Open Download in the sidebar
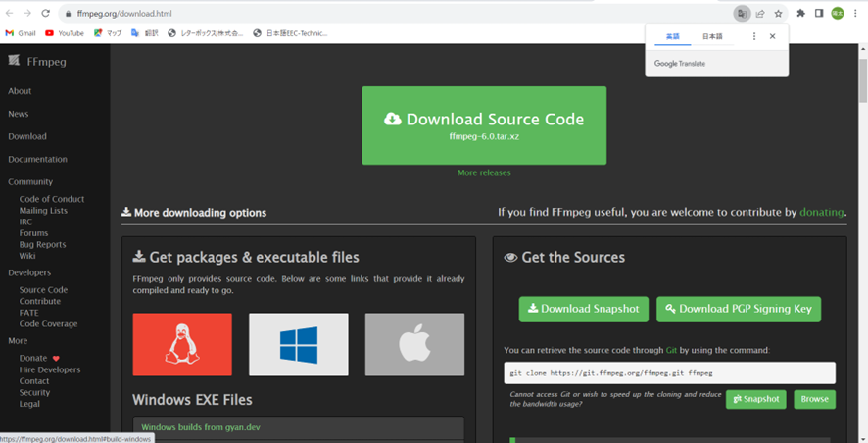 27,136
